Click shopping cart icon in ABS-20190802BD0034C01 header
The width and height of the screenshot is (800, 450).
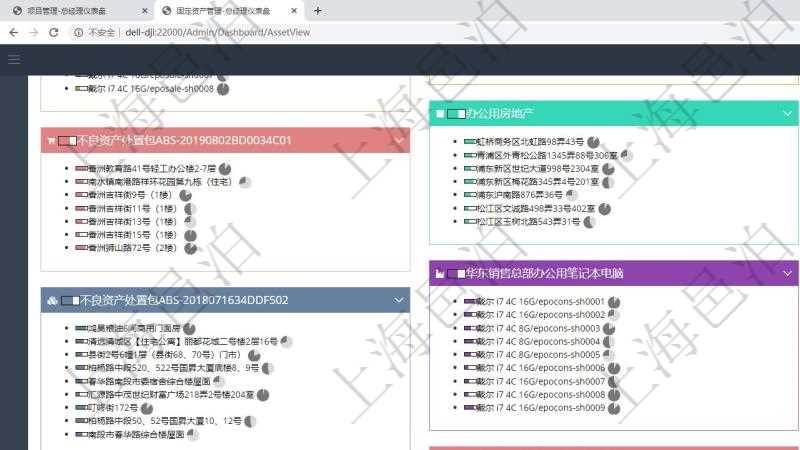[x=50, y=141]
